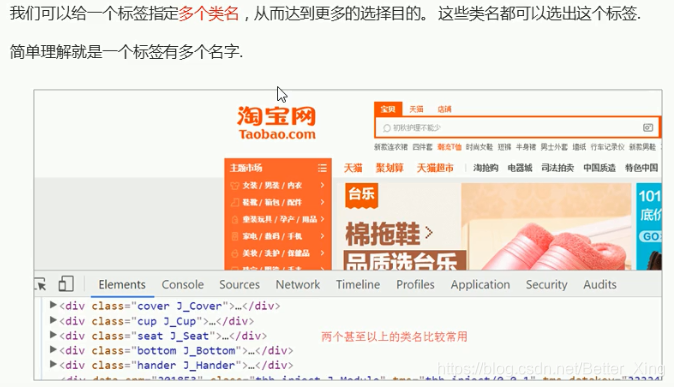The height and width of the screenshot is (387, 674).
Task: Click the chevron arrow on the 家电 / 数码 / 手机 row
Action: click(322, 236)
